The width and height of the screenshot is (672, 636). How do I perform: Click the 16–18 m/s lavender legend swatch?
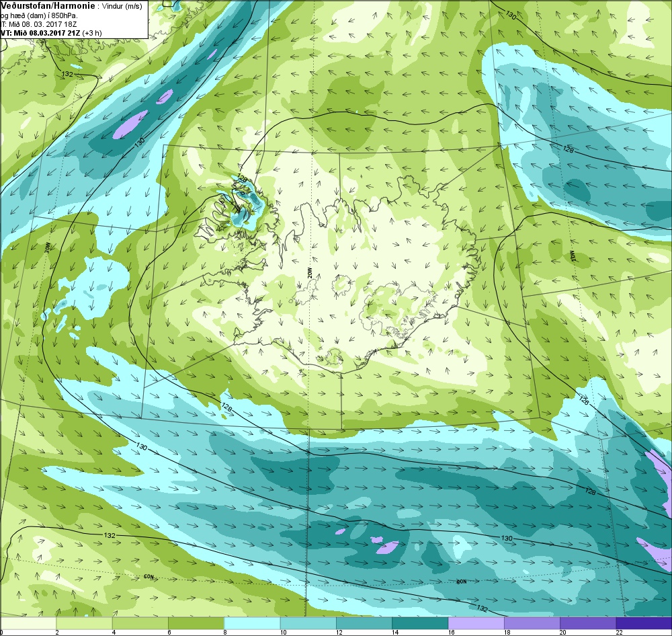[x=476, y=623]
